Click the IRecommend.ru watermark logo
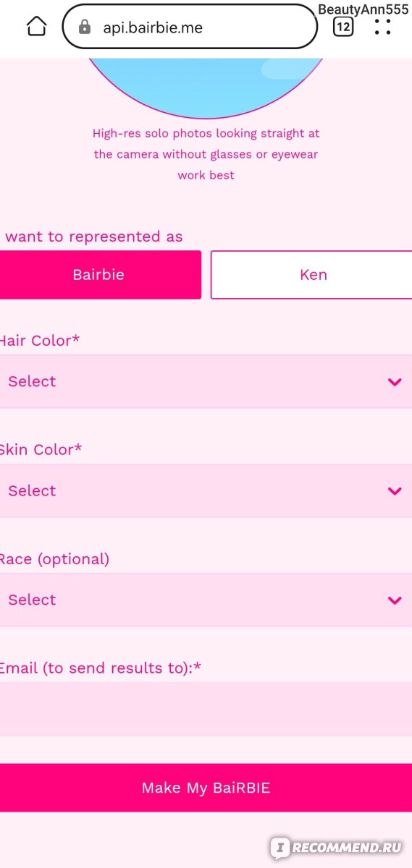Image resolution: width=412 pixels, height=868 pixels. (336, 847)
